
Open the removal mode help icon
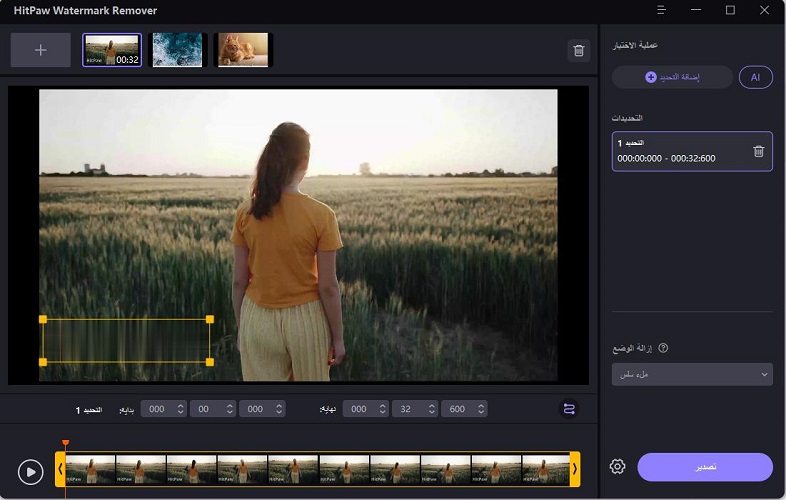pos(663,348)
